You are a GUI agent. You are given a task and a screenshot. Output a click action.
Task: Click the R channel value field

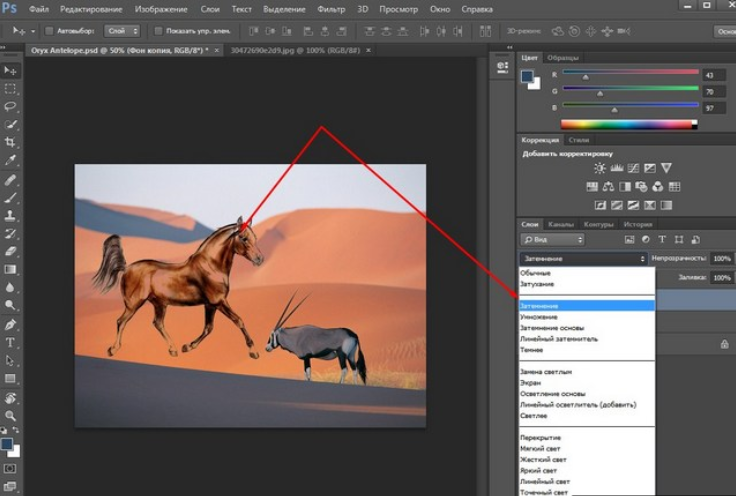[x=715, y=75]
